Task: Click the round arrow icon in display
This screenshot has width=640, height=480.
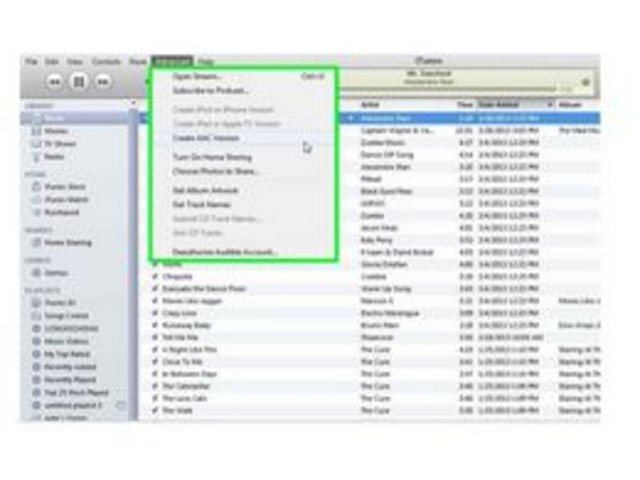Action: pos(586,82)
